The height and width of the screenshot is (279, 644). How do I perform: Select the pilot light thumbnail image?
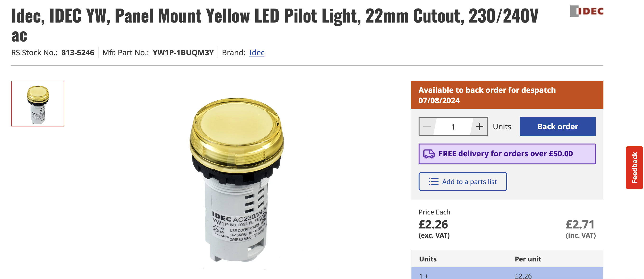click(x=38, y=103)
